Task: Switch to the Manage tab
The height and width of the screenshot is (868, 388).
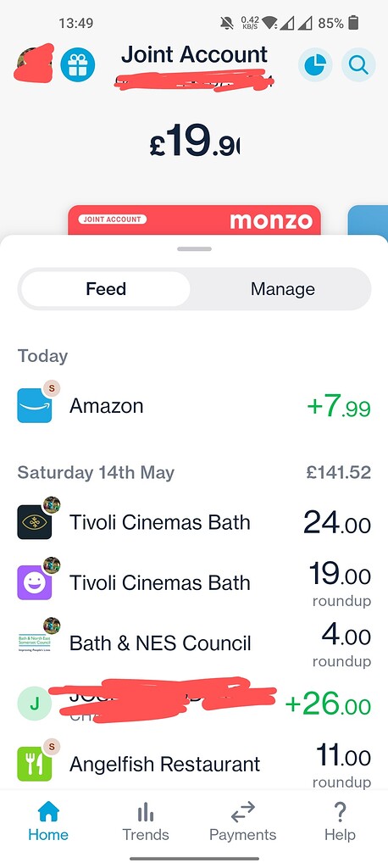Action: 282,289
